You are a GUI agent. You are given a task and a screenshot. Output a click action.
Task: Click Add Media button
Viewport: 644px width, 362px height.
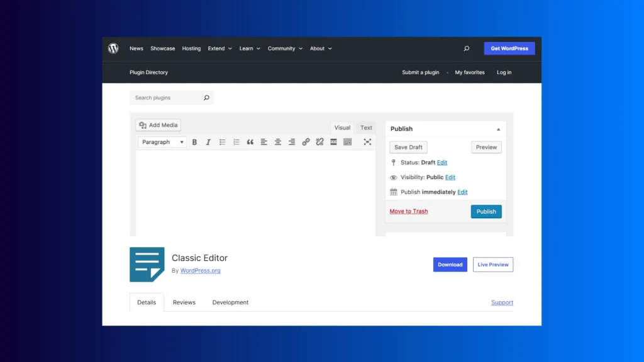pos(158,125)
